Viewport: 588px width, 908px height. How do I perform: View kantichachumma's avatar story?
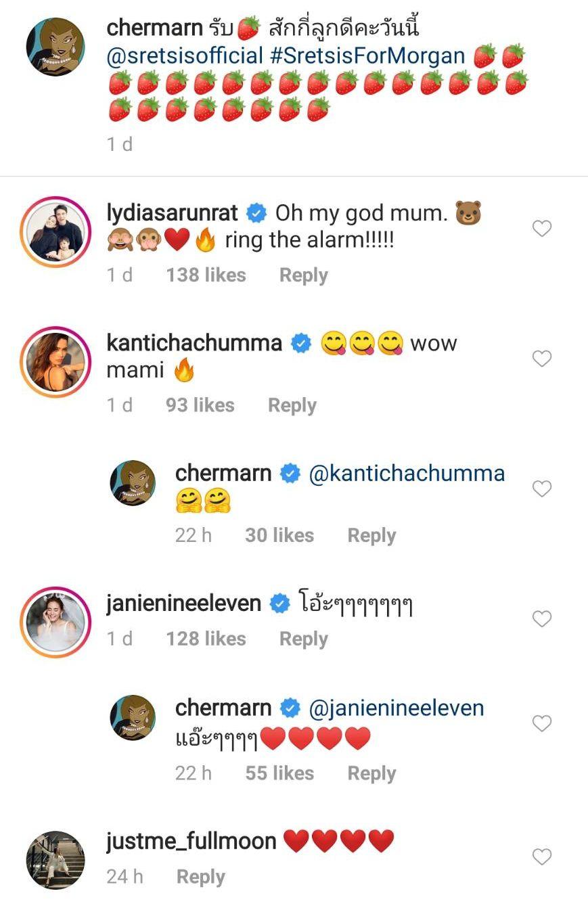pyautogui.click(x=55, y=362)
